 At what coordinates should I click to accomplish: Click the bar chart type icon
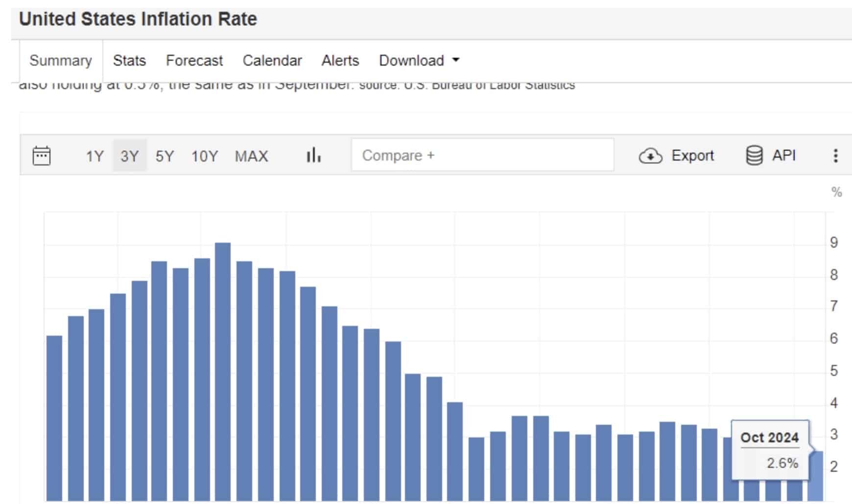point(313,156)
